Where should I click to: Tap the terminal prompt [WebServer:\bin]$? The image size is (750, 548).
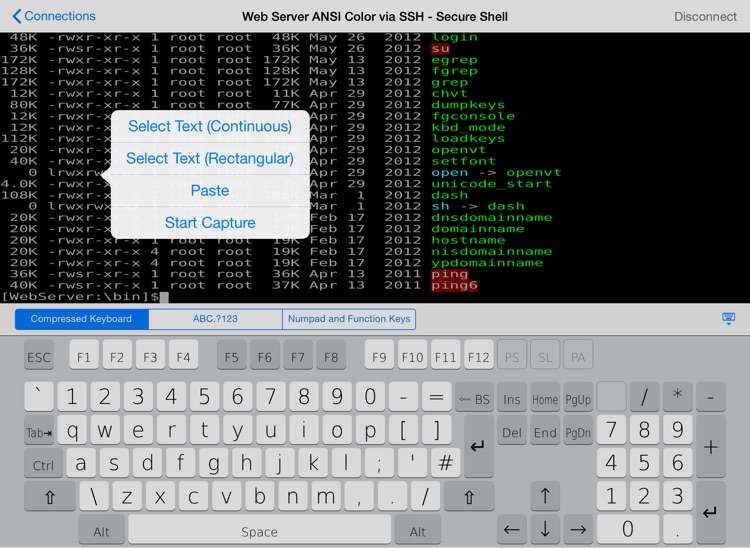(x=80, y=296)
